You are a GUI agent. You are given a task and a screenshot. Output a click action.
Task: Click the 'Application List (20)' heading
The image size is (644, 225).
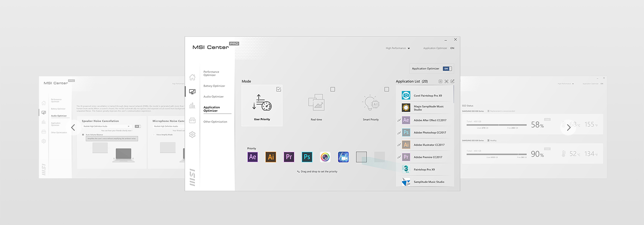[x=412, y=81]
